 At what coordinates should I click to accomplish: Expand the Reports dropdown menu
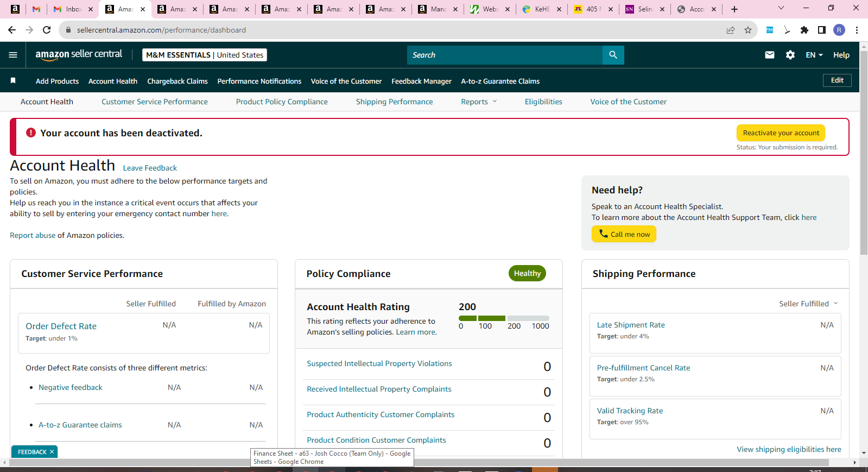[x=479, y=102]
